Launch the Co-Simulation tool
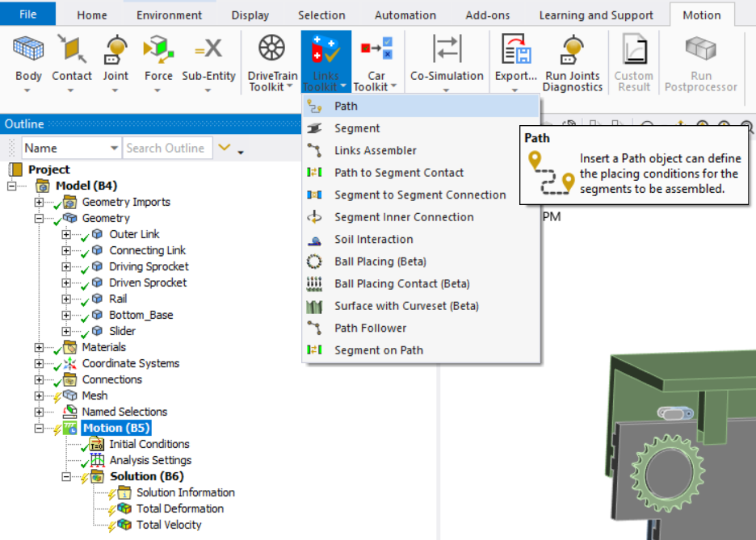Image resolution: width=756 pixels, height=540 pixels. pos(447,57)
